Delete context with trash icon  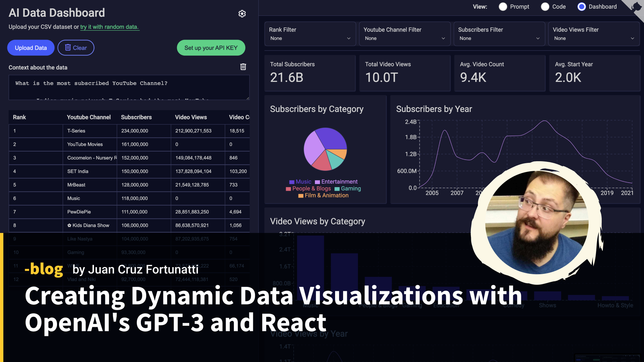(x=243, y=67)
